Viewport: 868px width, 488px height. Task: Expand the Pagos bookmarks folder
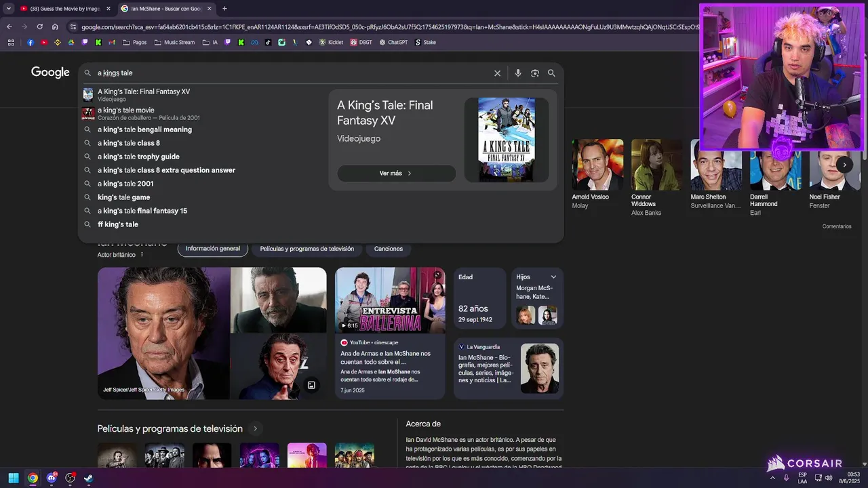(x=134, y=42)
